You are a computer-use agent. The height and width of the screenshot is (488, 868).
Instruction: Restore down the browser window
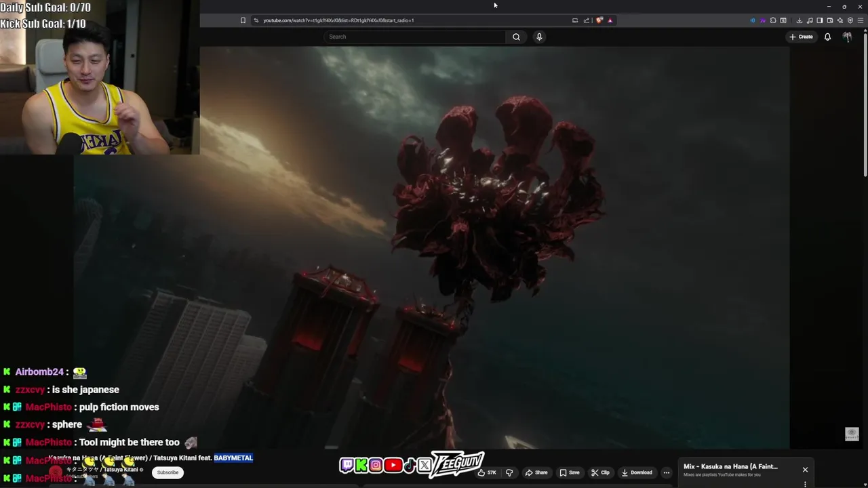click(844, 7)
